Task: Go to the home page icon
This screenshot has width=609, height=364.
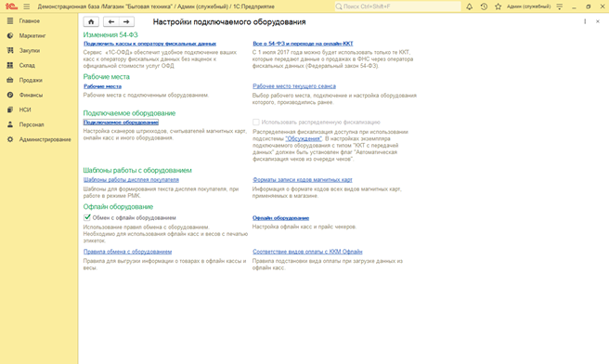Action: click(91, 21)
